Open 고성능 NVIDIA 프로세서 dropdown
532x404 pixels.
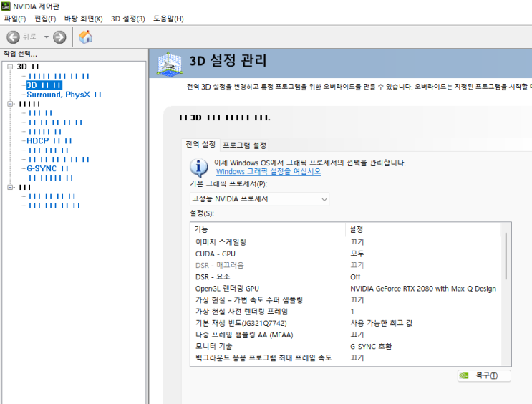point(259,199)
